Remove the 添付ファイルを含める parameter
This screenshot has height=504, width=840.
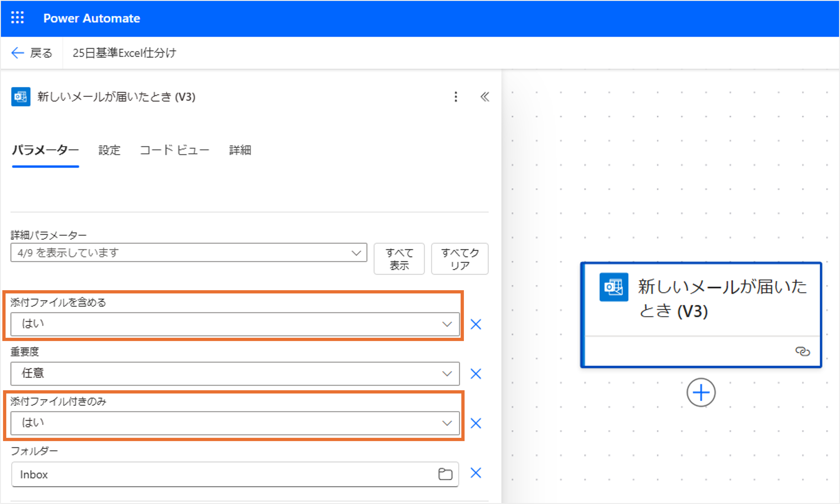[475, 324]
